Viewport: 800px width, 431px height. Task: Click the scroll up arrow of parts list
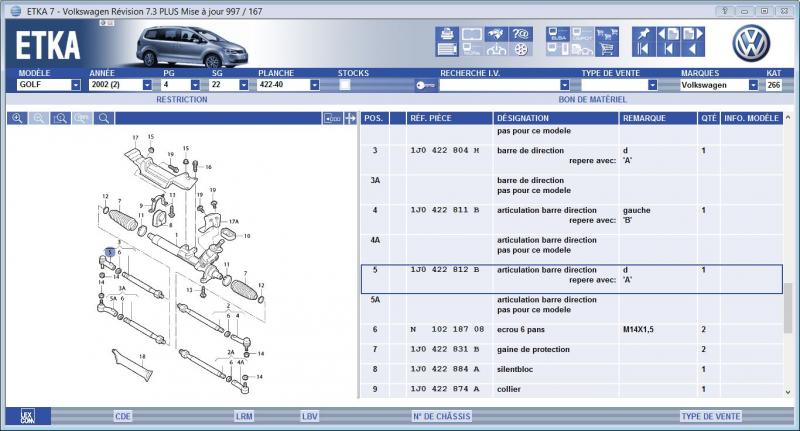(x=788, y=117)
